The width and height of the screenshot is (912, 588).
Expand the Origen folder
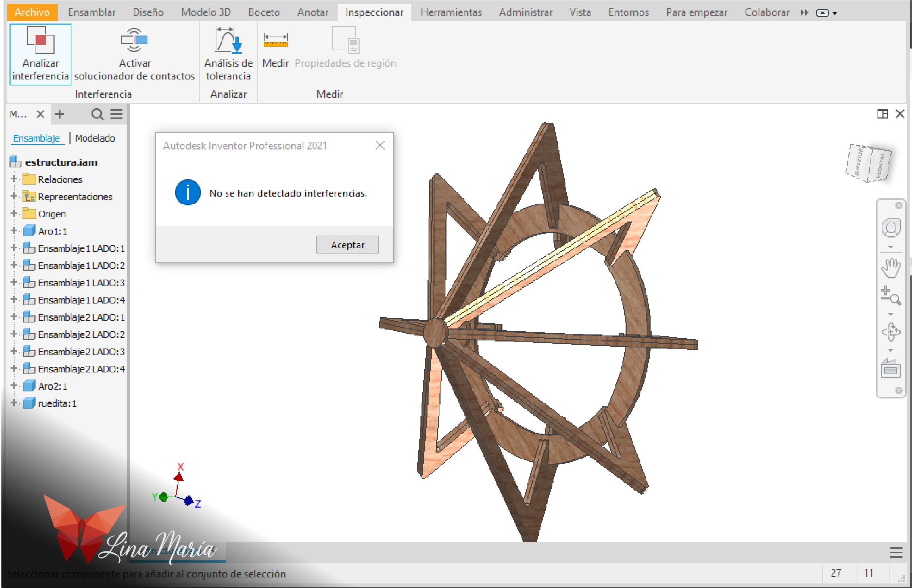14,213
